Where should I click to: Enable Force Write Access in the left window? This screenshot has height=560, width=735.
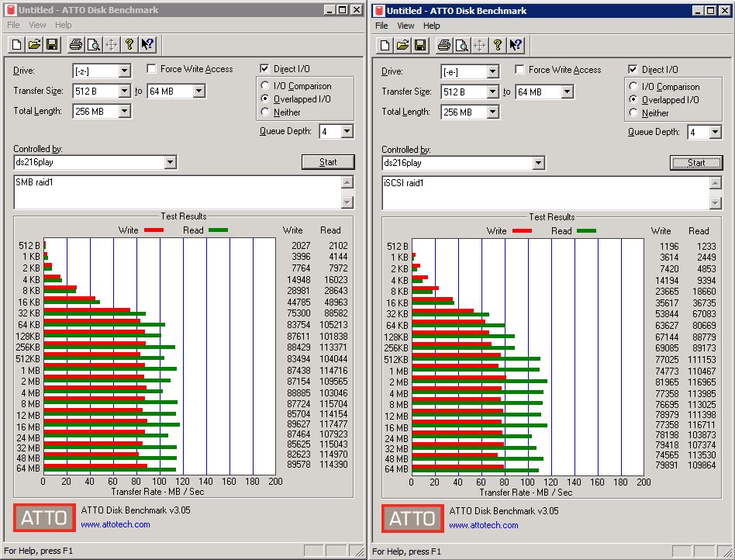pos(151,69)
